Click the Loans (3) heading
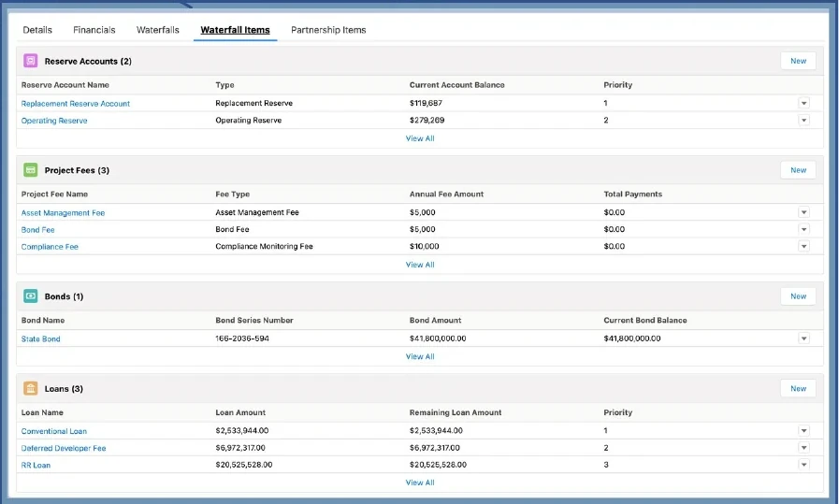 pos(64,389)
